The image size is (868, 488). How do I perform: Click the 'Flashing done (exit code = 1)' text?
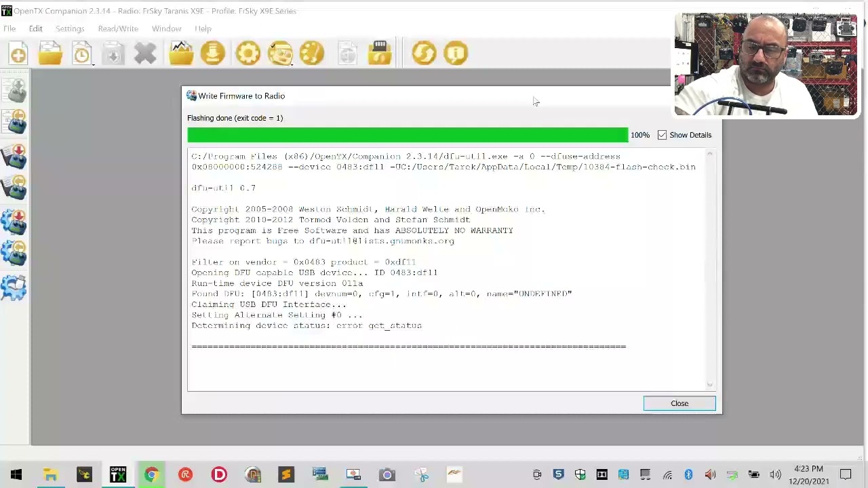(235, 118)
